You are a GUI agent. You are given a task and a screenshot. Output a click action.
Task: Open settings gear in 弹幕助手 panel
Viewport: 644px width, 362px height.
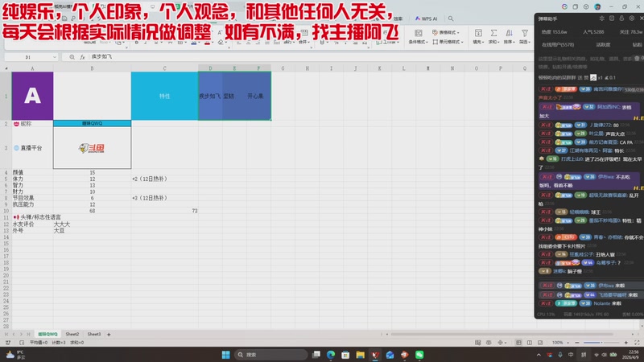coord(632,19)
